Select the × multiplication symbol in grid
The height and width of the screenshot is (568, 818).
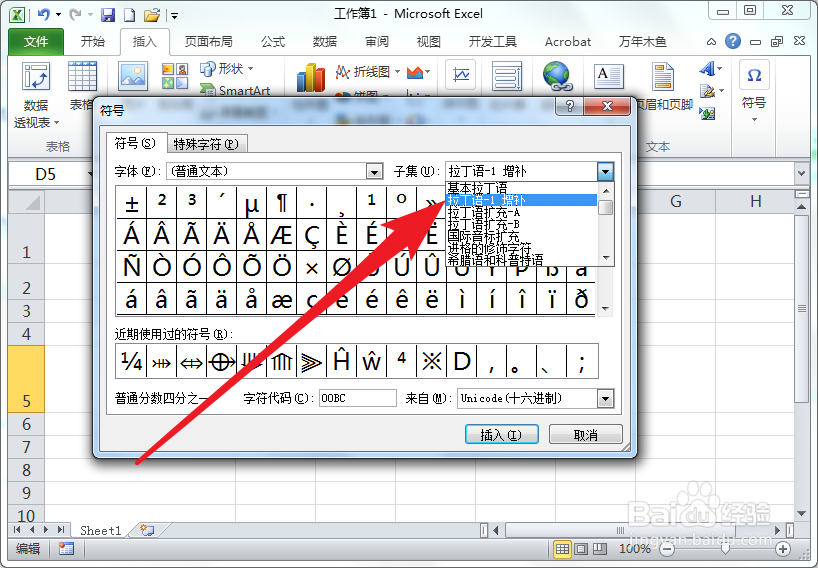(x=312, y=267)
